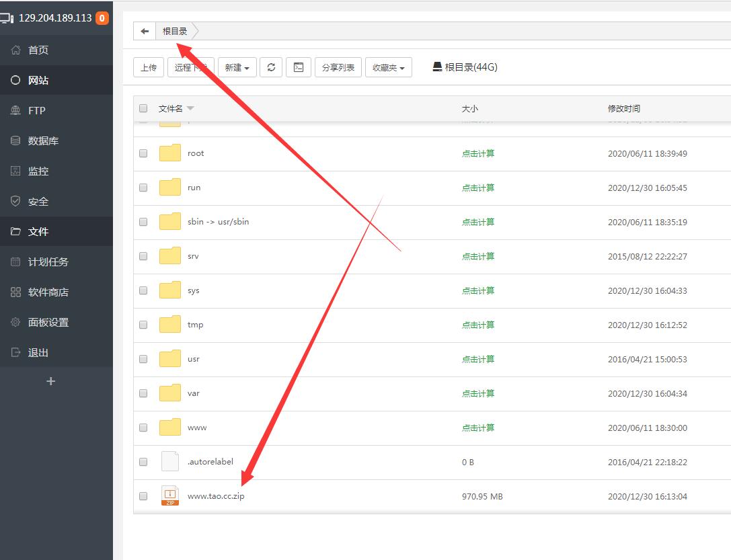Open the 收藏夹 dropdown
The height and width of the screenshot is (560, 731).
[x=389, y=67]
